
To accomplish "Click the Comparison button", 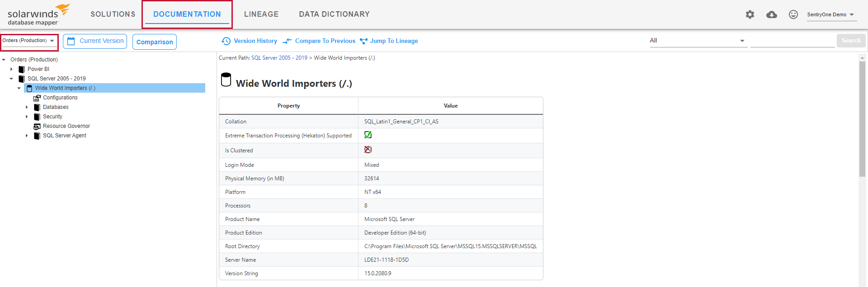I will coord(155,42).
